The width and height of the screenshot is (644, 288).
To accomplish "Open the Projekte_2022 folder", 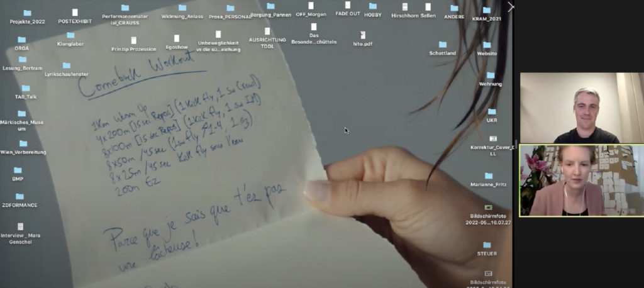I will point(27,13).
